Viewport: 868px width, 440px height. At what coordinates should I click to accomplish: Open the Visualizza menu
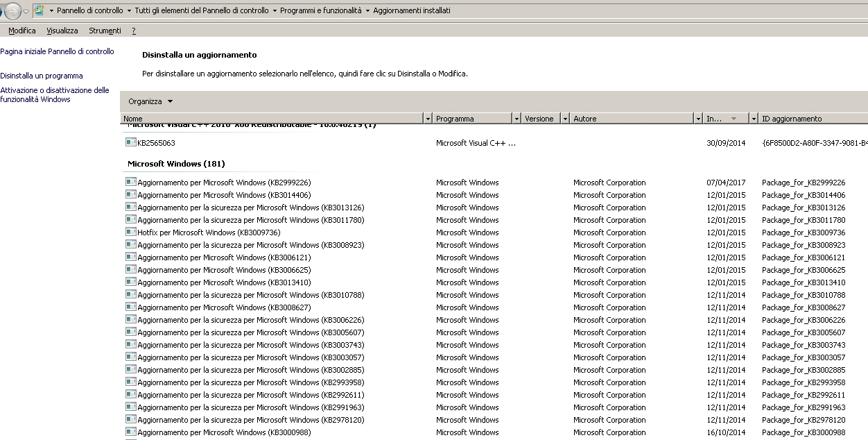coord(62,31)
